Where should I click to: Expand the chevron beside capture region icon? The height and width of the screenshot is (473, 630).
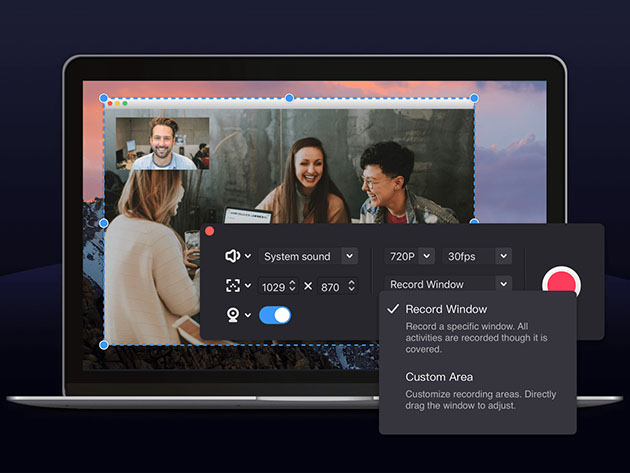point(248,286)
